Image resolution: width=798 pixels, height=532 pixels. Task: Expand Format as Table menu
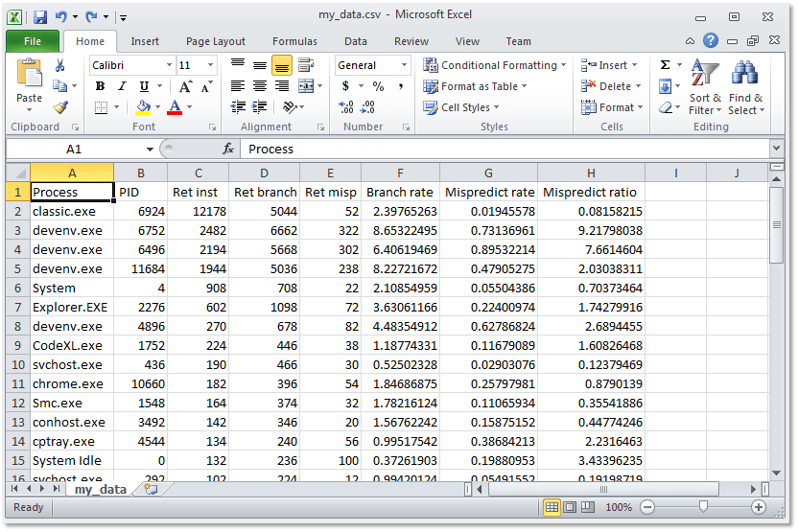(475, 86)
